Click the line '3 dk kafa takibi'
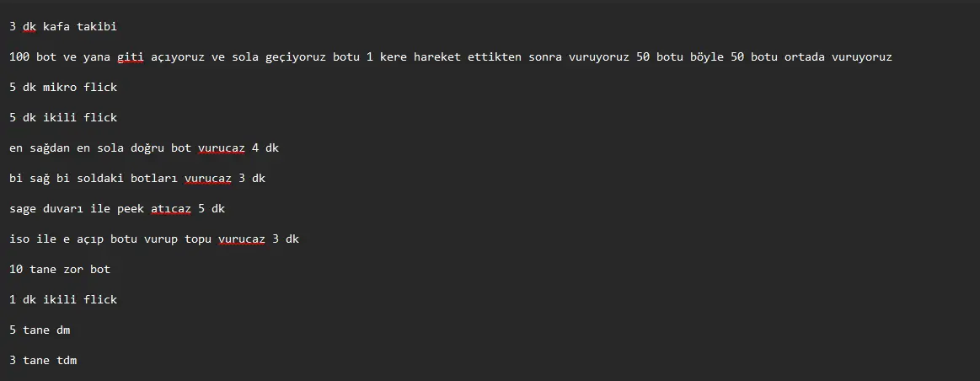Image resolution: width=980 pixels, height=381 pixels. click(x=63, y=27)
